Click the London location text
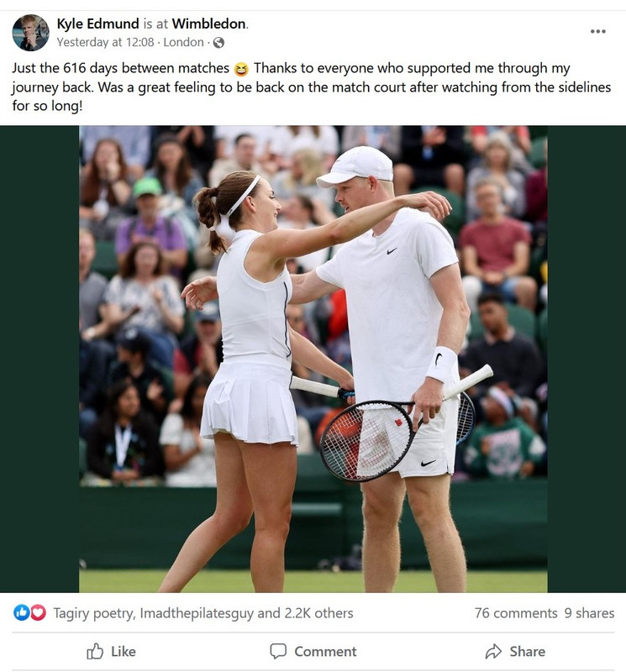This screenshot has height=672, width=626. click(183, 42)
